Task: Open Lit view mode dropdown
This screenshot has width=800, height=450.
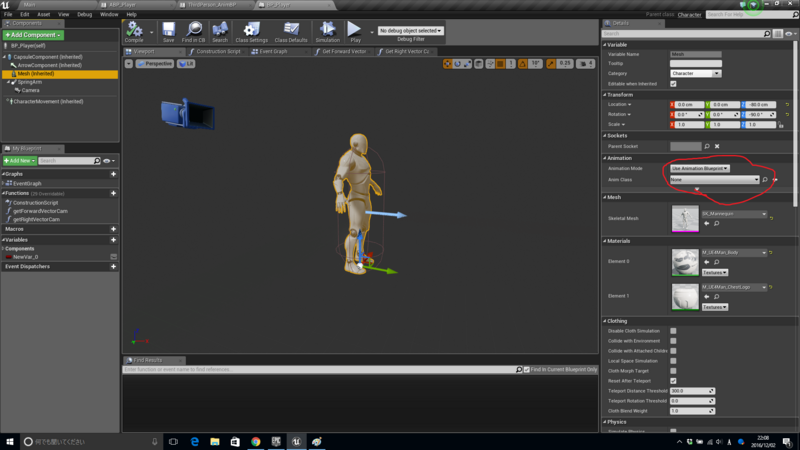Action: (186, 64)
